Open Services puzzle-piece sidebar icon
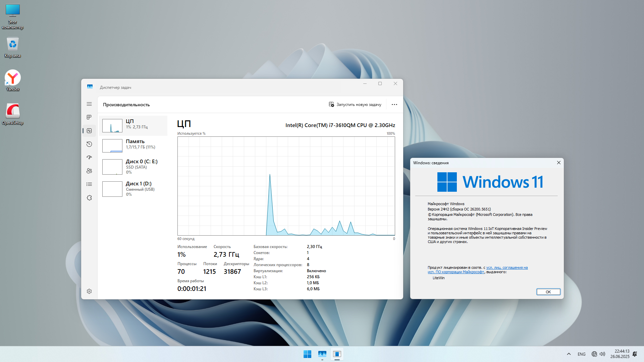 click(89, 198)
